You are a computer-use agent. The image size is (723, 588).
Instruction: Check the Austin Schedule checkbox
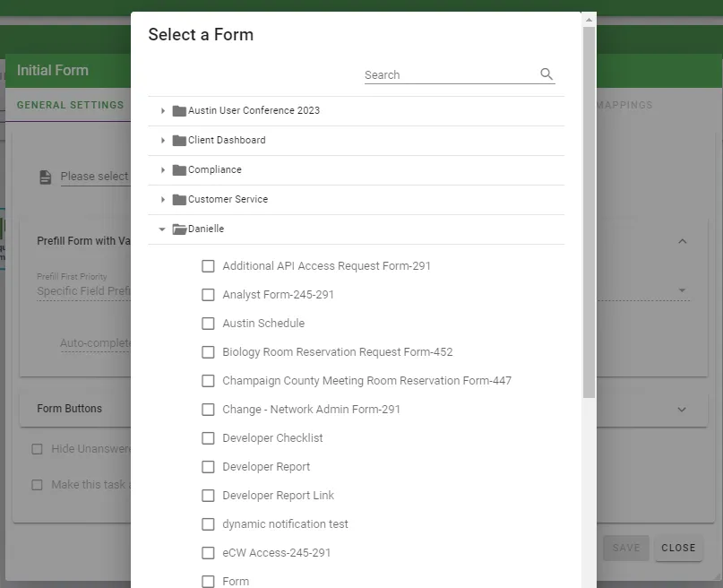tap(208, 324)
